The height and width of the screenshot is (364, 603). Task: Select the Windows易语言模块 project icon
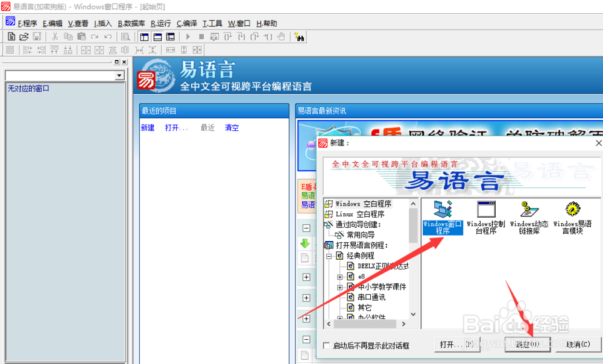(x=573, y=217)
